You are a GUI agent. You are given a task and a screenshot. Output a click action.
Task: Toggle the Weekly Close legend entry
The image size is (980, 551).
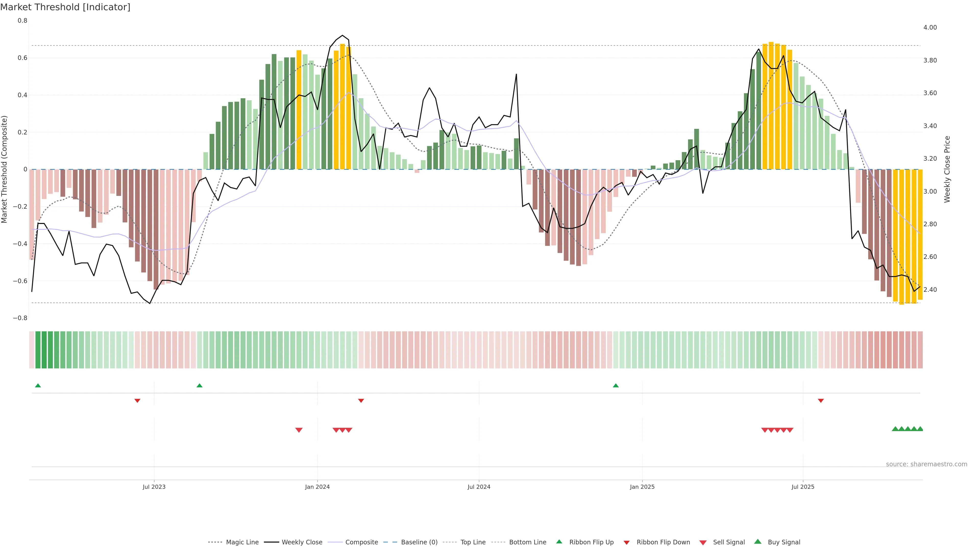(302, 542)
